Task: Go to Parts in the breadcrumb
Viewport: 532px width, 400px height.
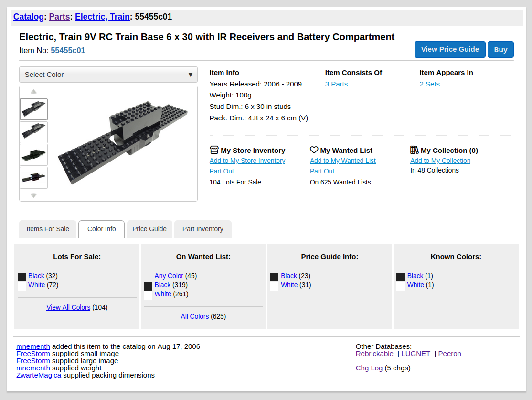Action: [x=59, y=17]
